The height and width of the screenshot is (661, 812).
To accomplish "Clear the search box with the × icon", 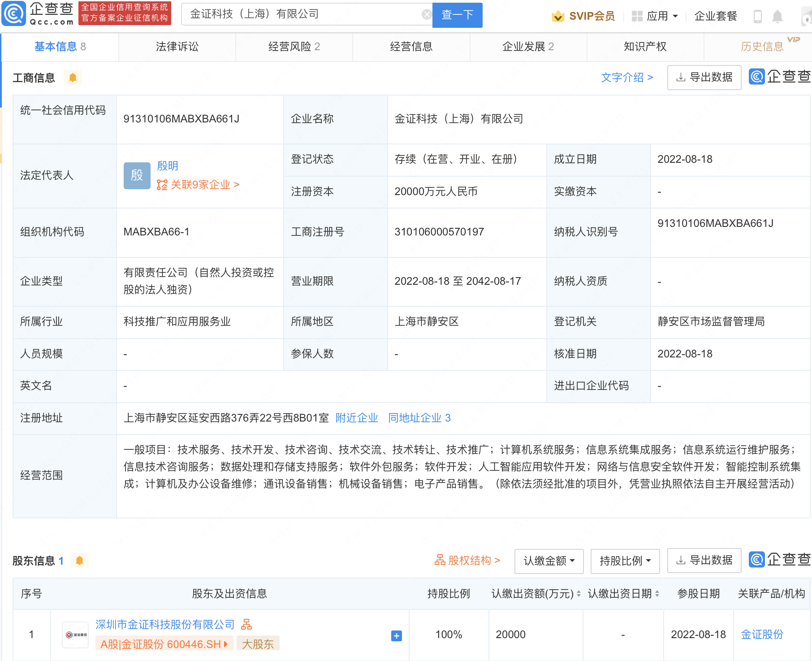I will click(x=425, y=14).
